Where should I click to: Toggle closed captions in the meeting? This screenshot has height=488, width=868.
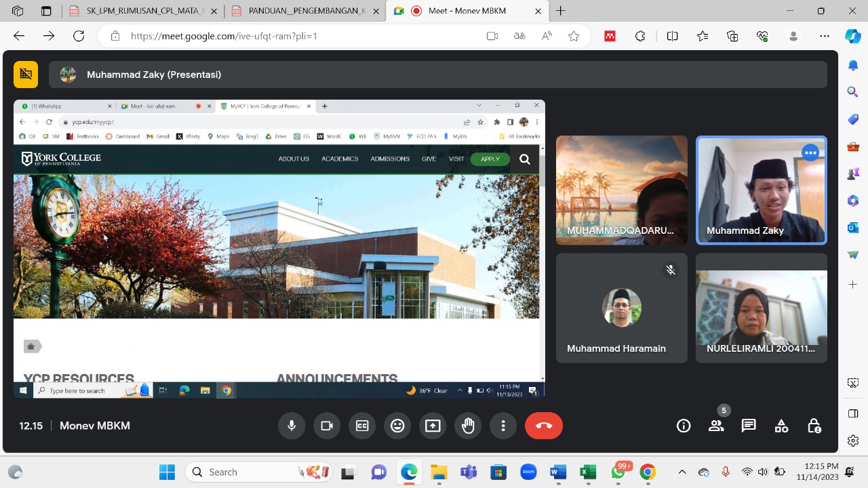(362, 426)
